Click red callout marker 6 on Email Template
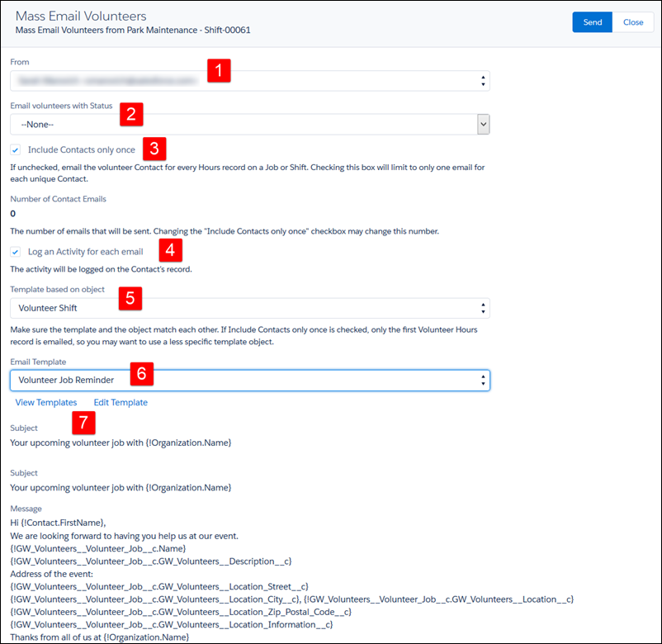Screen dimensions: 662x644 tap(142, 374)
